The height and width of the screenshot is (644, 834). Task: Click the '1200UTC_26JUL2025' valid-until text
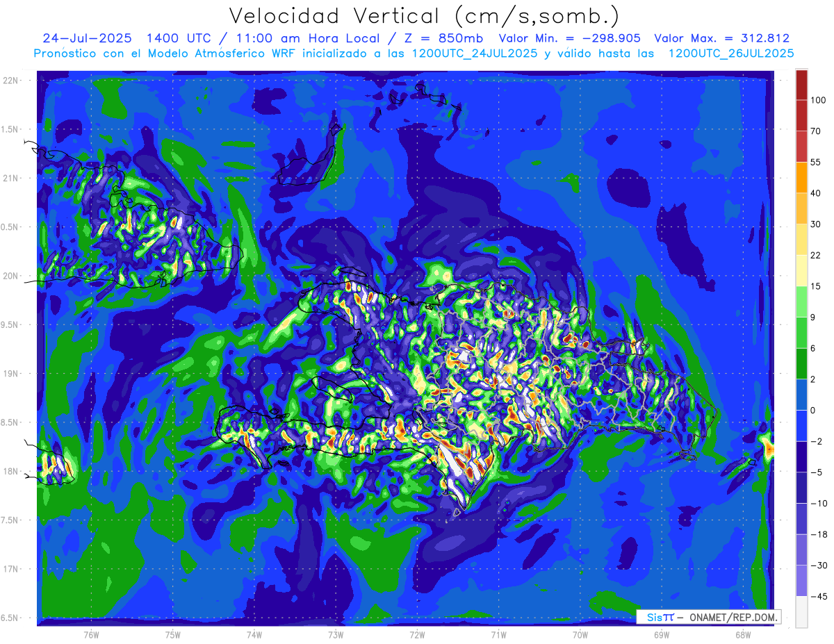(730, 53)
